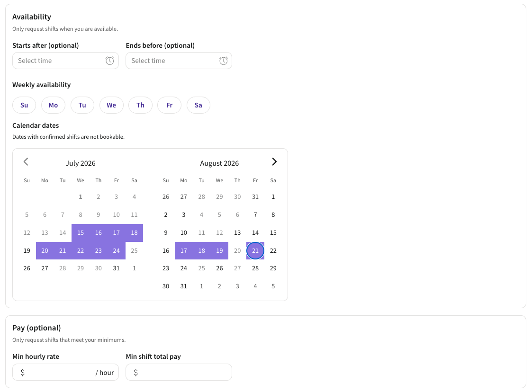
Task: Click the August 2026 month heading
Action: point(219,163)
